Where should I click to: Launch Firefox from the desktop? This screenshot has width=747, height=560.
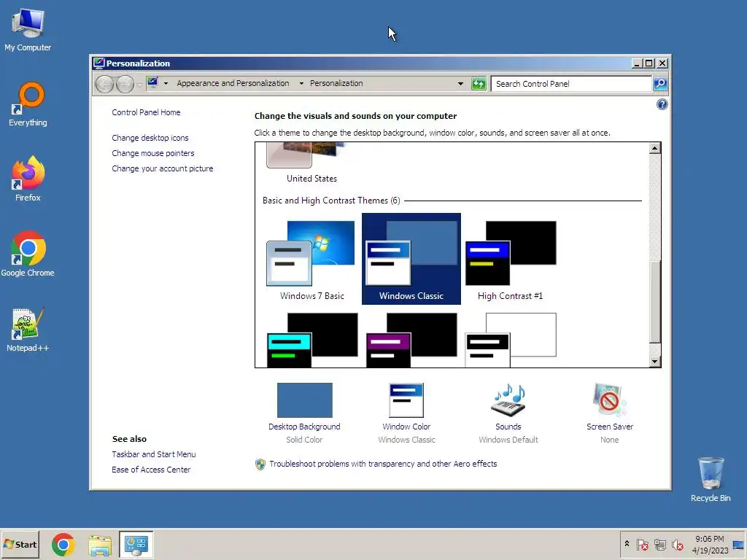(28, 179)
